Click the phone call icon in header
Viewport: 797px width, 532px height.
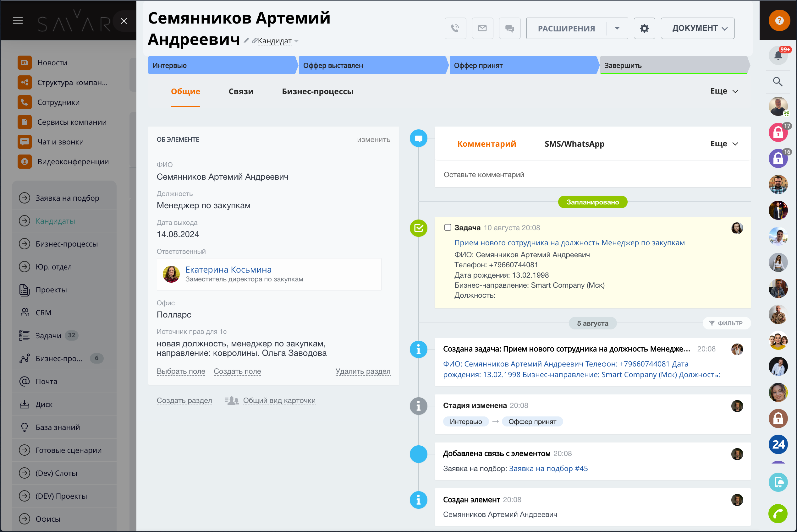tap(455, 28)
